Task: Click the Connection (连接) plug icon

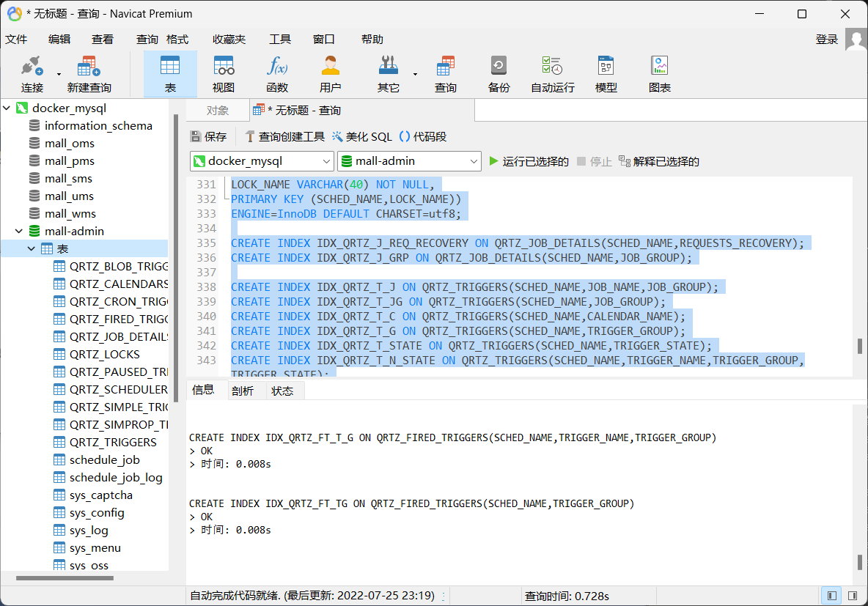Action: 32,67
